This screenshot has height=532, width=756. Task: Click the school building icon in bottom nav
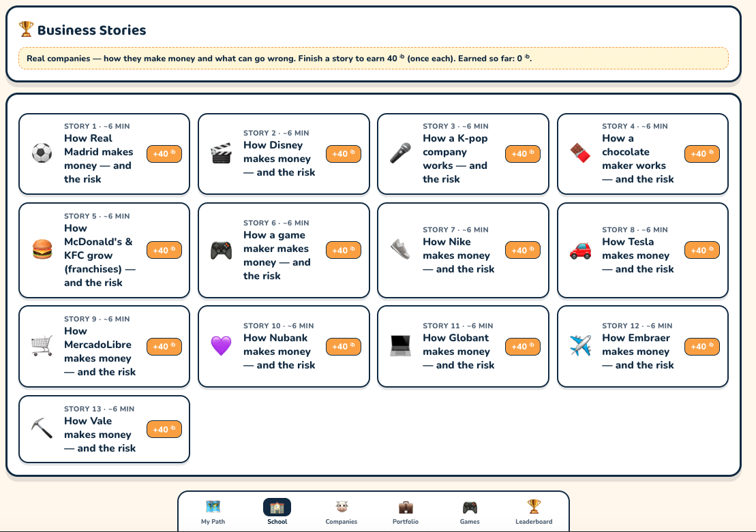[x=277, y=507]
